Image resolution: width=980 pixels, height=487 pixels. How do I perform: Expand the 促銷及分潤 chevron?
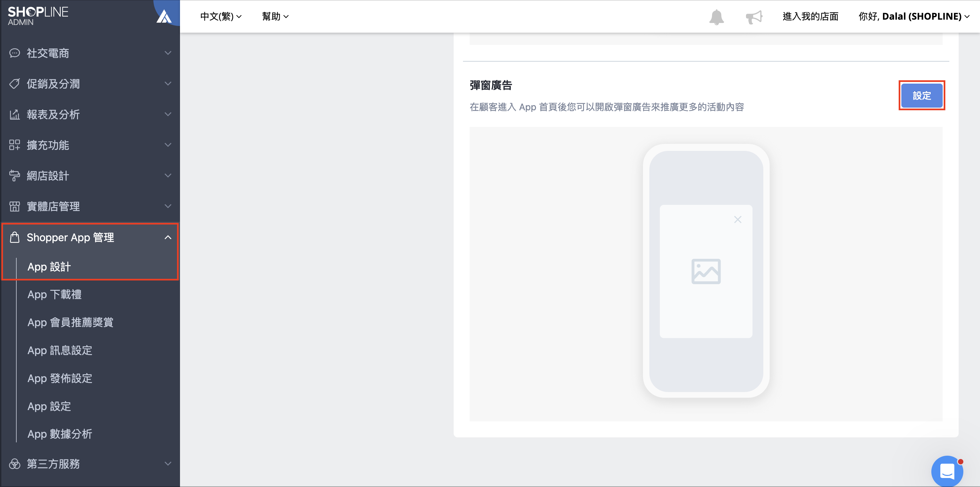click(x=168, y=84)
